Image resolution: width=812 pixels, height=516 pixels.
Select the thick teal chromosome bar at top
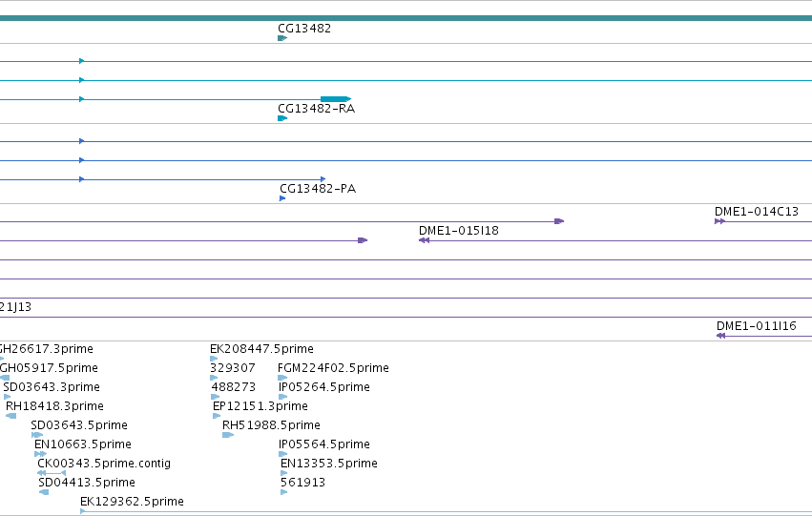406,19
